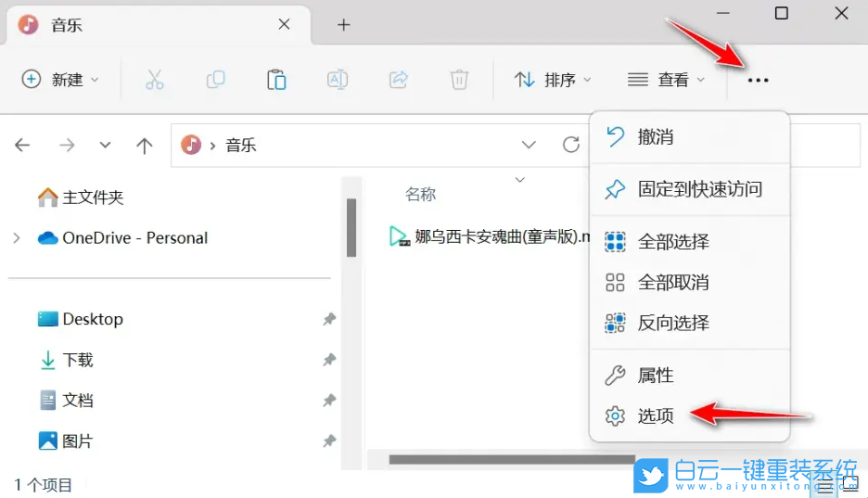868x498 pixels.
Task: Select 主文件夹 in the sidebar
Action: [x=81, y=197]
